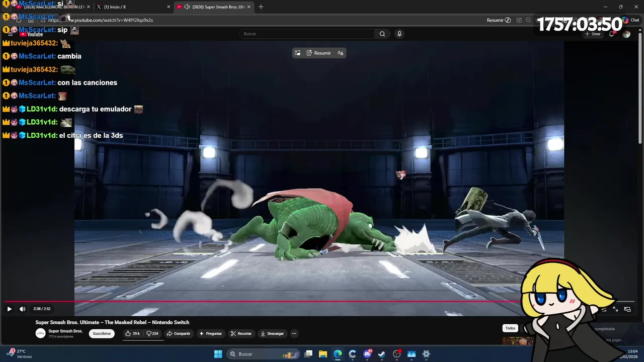Open the browser extensions icon in the address bar
Image resolution: width=644 pixels, height=362 pixels.
click(519, 20)
